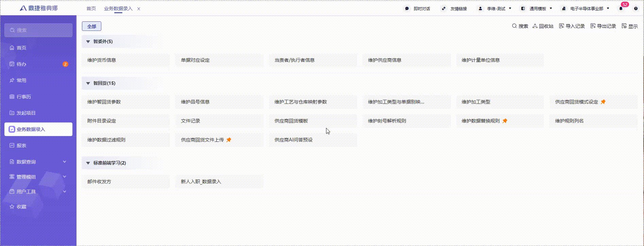Switch to the 首页 tab

[x=91, y=9]
